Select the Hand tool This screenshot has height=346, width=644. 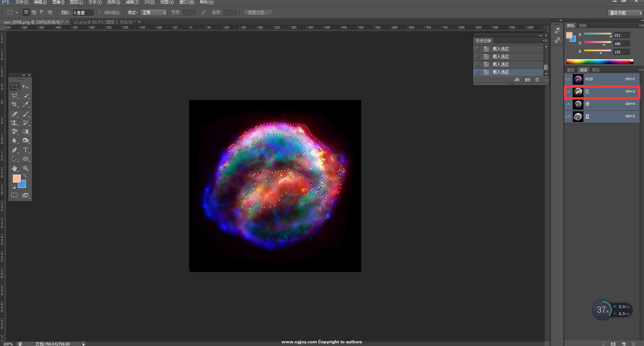pyautogui.click(x=14, y=168)
